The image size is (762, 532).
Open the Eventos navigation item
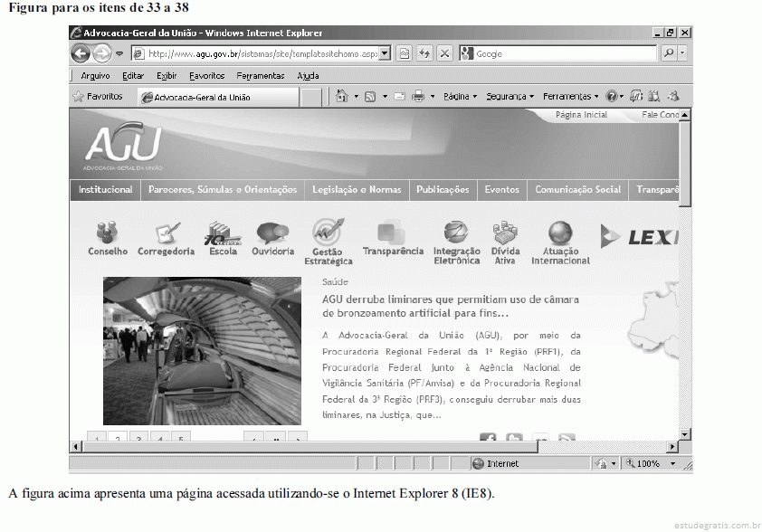[502, 190]
